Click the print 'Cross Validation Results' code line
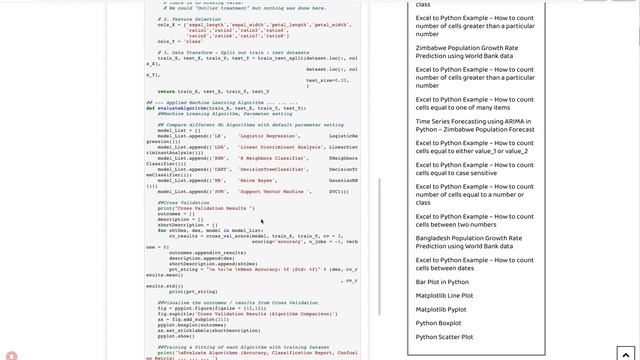This screenshot has width=640, height=360. 206,208
